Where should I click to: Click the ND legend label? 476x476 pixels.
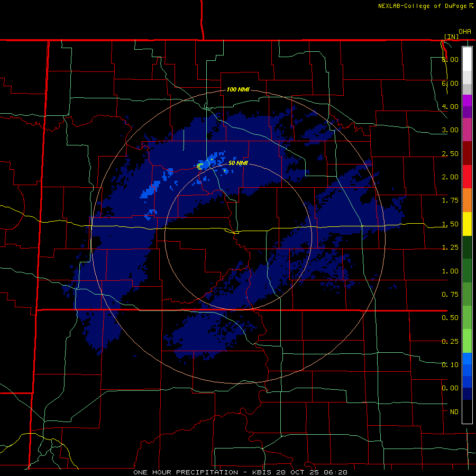point(454,412)
